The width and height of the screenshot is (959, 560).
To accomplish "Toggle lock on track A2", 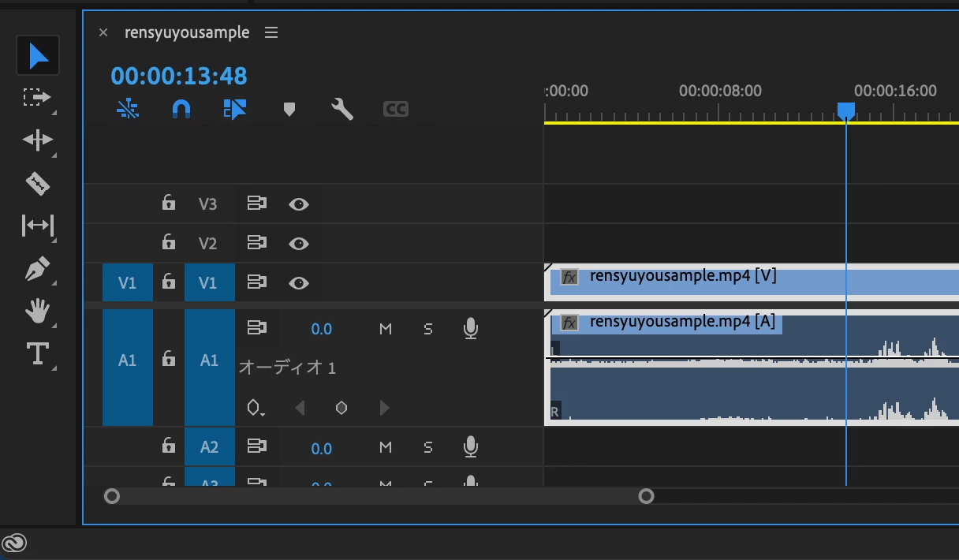I will click(168, 446).
